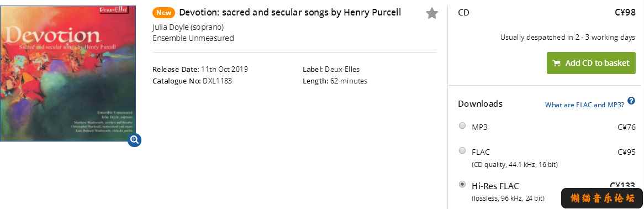Open the blue question mark help icon
The height and width of the screenshot is (209, 644).
point(631,101)
